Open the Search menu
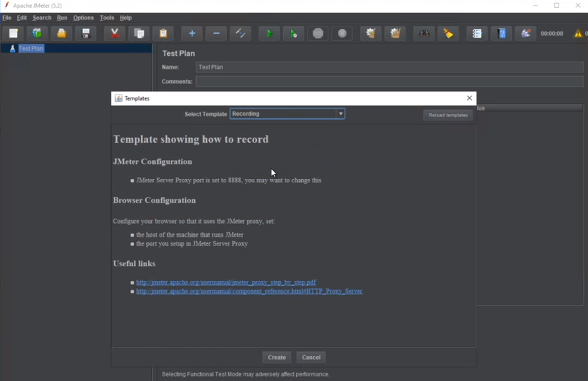This screenshot has height=381, width=588. 42,18
